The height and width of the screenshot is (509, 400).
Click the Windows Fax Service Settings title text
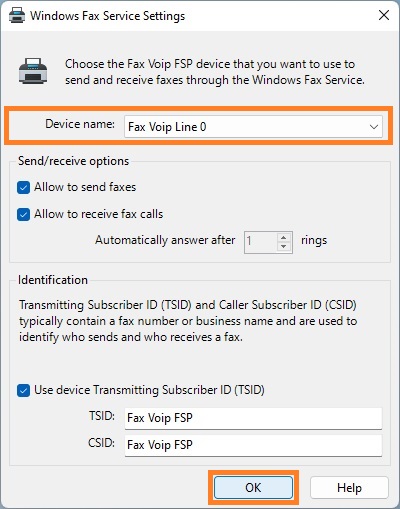tap(108, 16)
